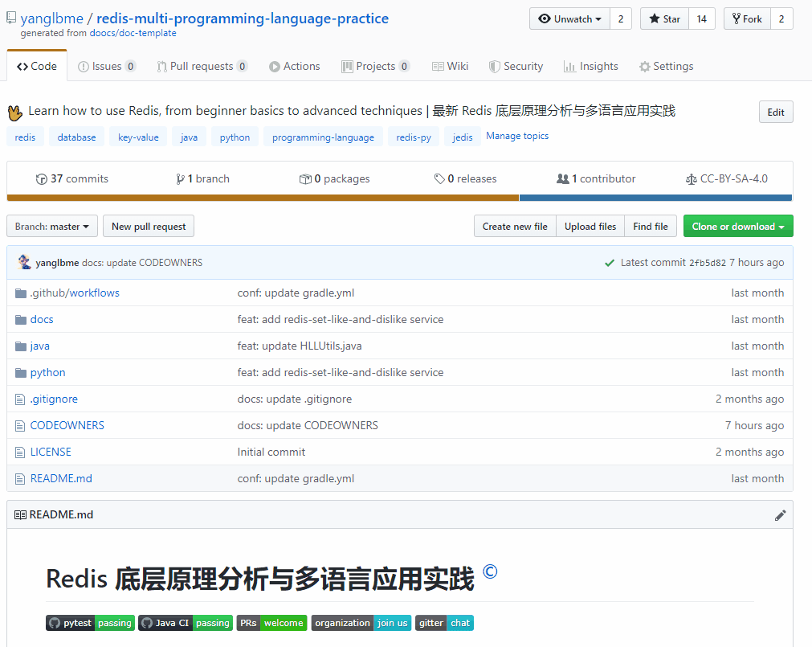Expand the Clone or download menu
Image resolution: width=812 pixels, height=647 pixels.
pos(738,227)
